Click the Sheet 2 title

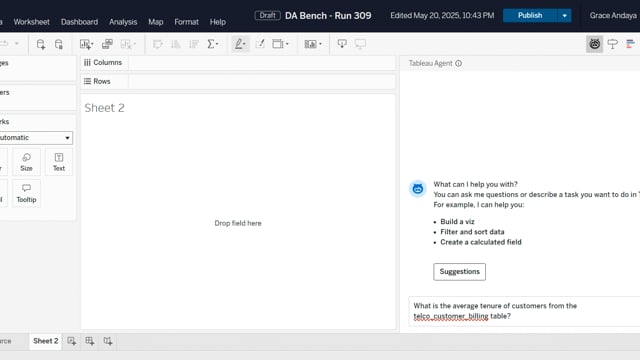[104, 108]
